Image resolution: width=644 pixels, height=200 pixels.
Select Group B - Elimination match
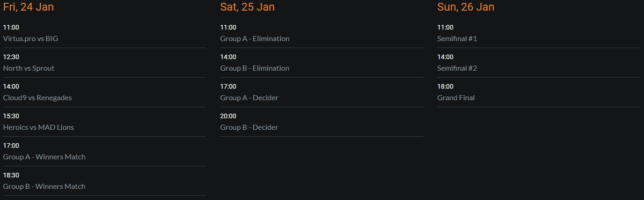tap(255, 68)
